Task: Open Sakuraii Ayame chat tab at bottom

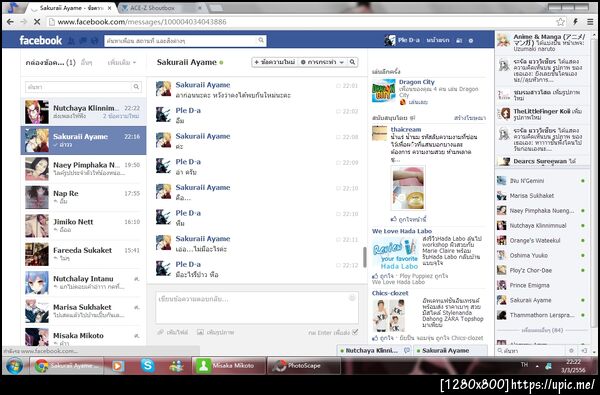Action: 450,350
